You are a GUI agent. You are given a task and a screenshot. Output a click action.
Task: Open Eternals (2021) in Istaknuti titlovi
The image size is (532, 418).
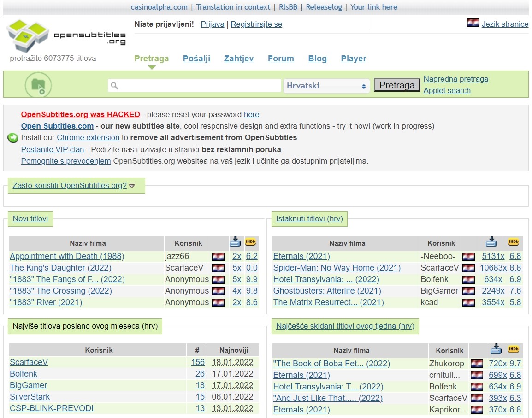(301, 256)
